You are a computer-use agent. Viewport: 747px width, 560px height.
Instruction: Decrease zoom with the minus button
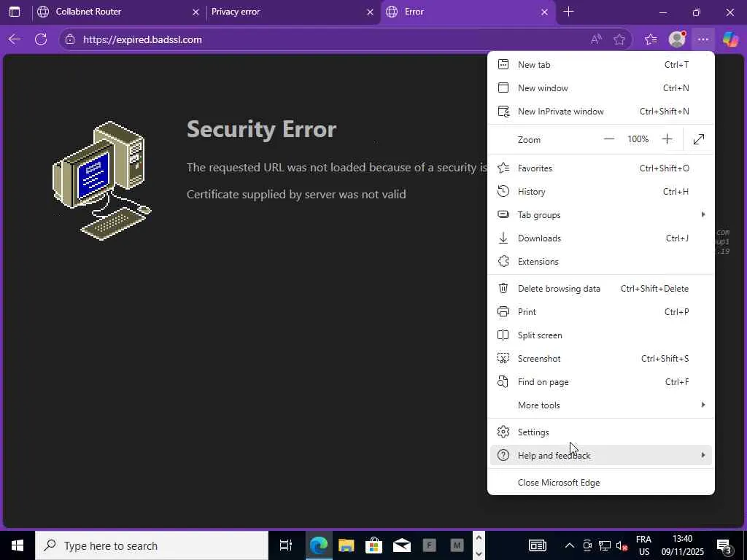[x=609, y=139]
